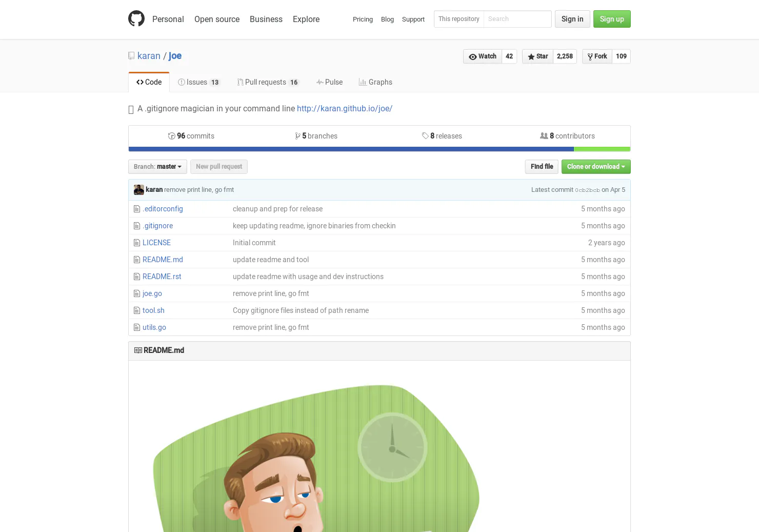Viewport: 759px width, 532px height.
Task: Focus the repository Search field
Action: click(x=517, y=19)
